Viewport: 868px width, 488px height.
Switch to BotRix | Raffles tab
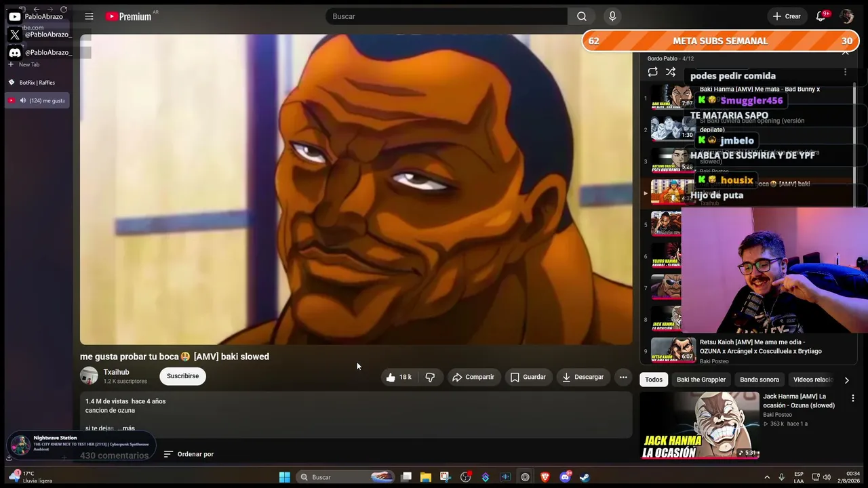[x=38, y=83]
